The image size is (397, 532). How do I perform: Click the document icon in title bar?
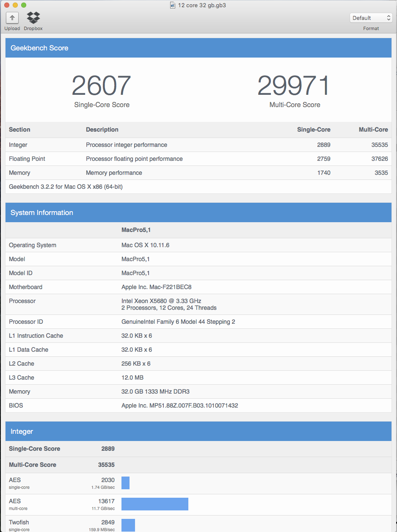[x=172, y=5]
